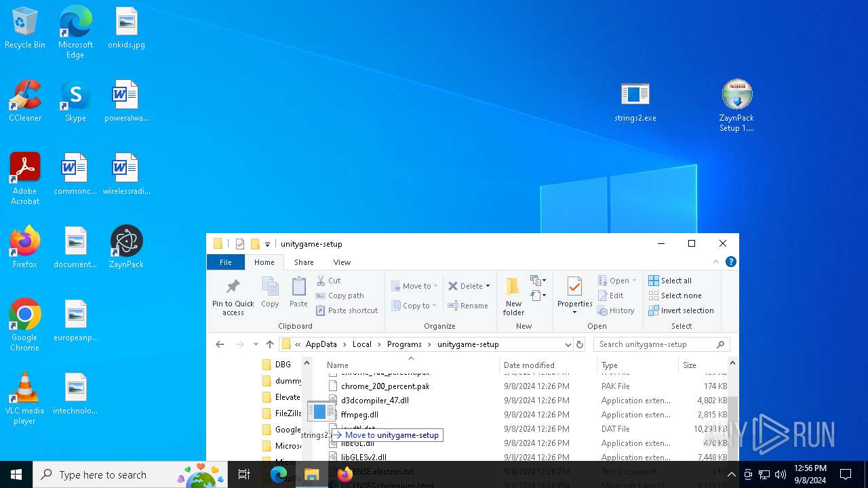Launch Google Chrome desktop shortcut
The image size is (868, 488).
click(x=25, y=325)
